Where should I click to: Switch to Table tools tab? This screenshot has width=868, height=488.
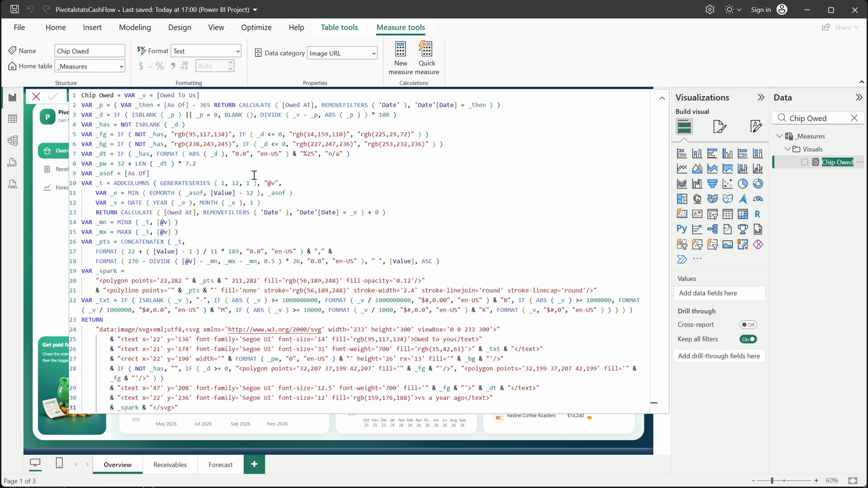339,27
